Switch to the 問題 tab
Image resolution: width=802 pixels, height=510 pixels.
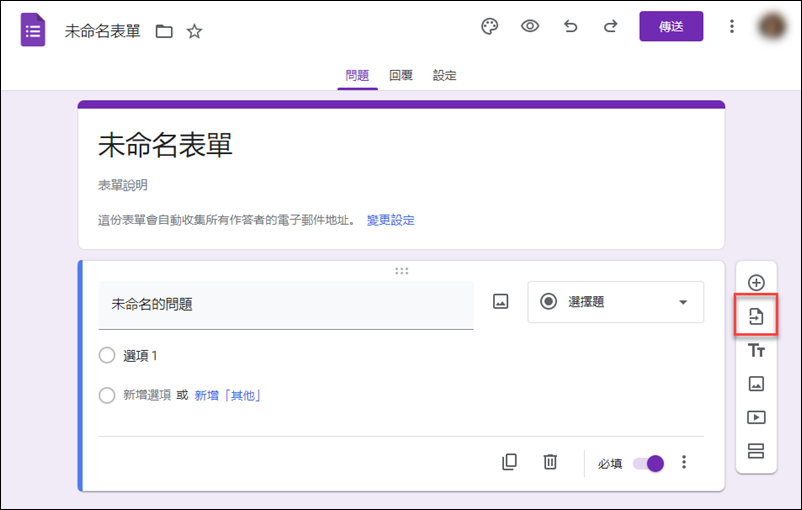pos(357,76)
